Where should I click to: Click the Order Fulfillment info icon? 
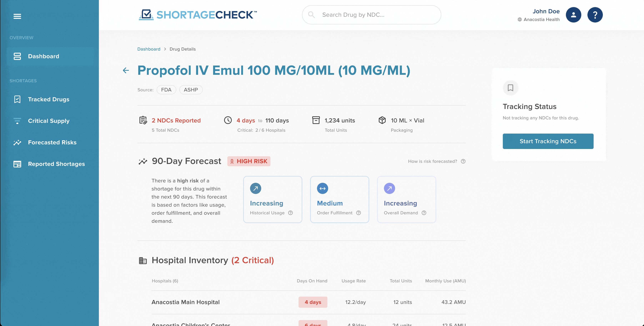(x=359, y=213)
